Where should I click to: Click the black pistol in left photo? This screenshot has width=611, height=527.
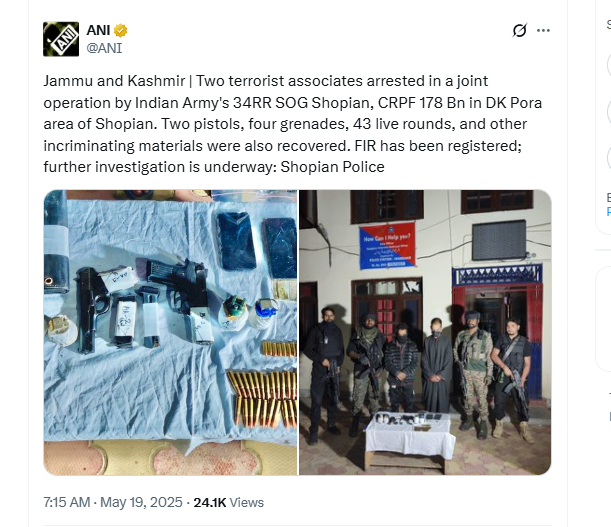pos(90,310)
